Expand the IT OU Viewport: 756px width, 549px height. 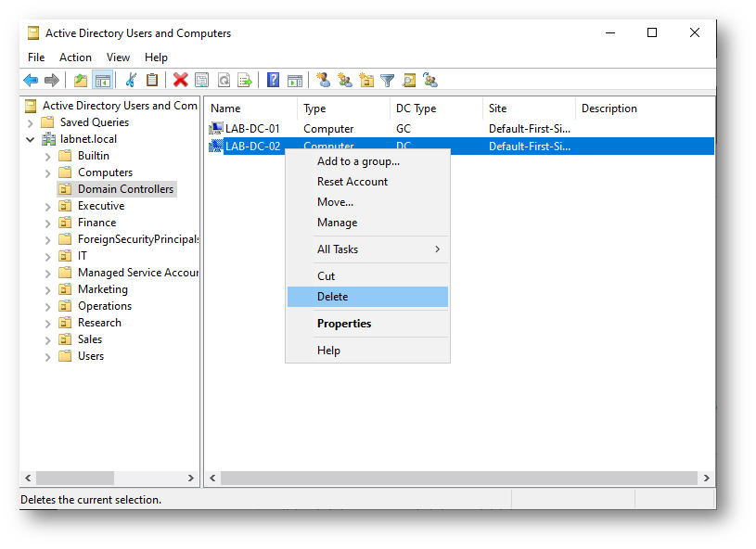pos(47,257)
